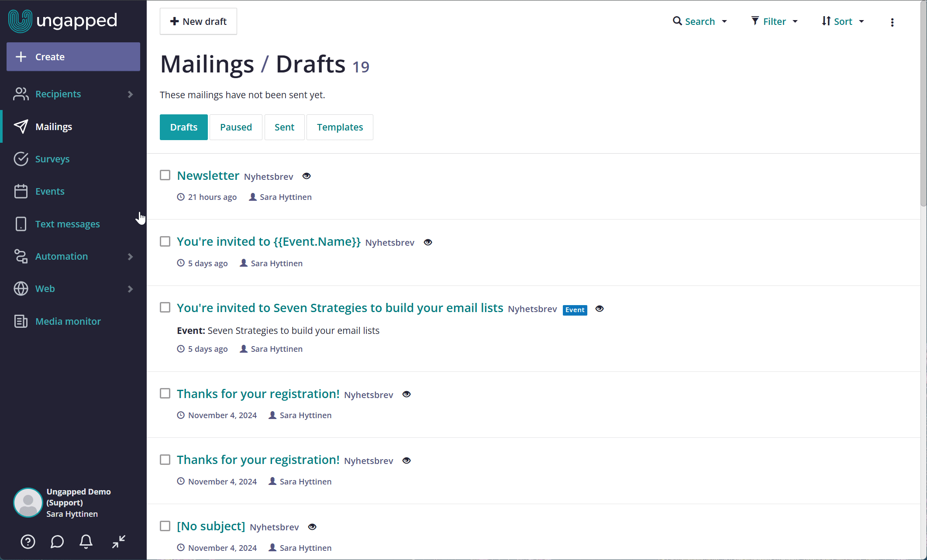The height and width of the screenshot is (560, 927).
Task: Click the Ungapped Demo (Support) account name
Action: coord(79,497)
